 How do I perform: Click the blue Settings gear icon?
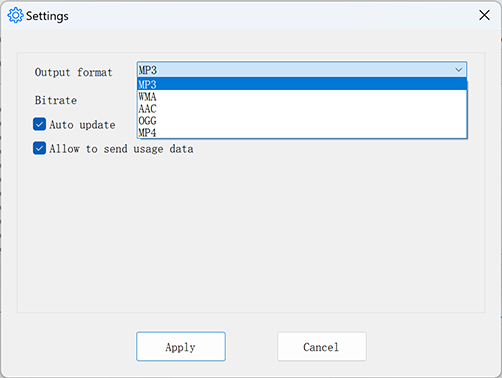(15, 15)
